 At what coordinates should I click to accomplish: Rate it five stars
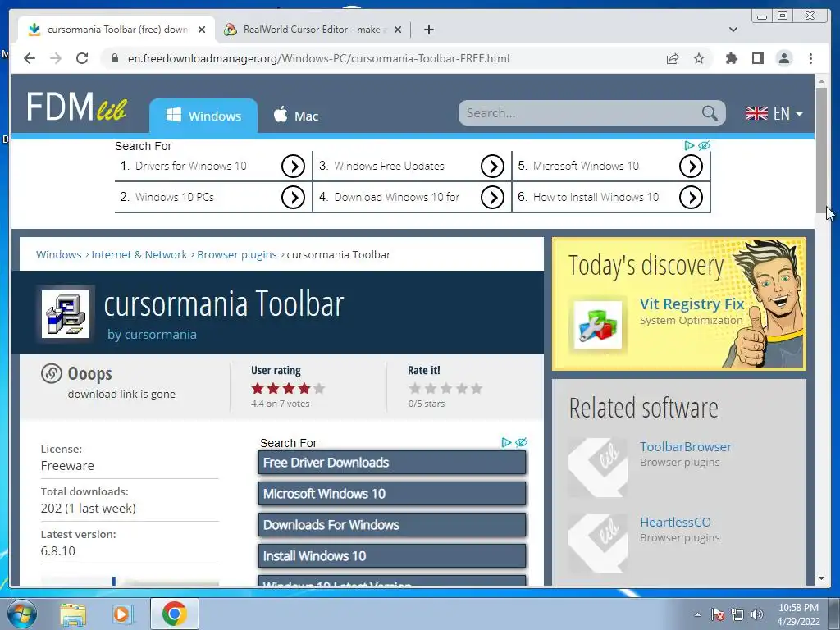[477, 388]
